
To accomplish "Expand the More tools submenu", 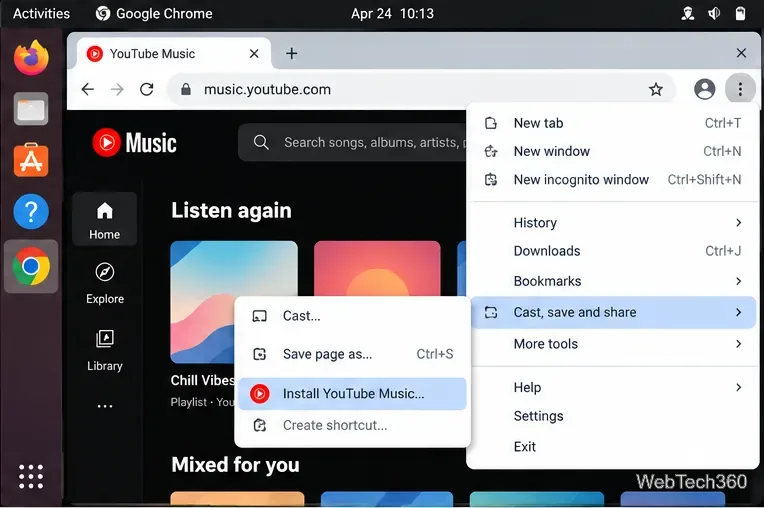I will 612,344.
